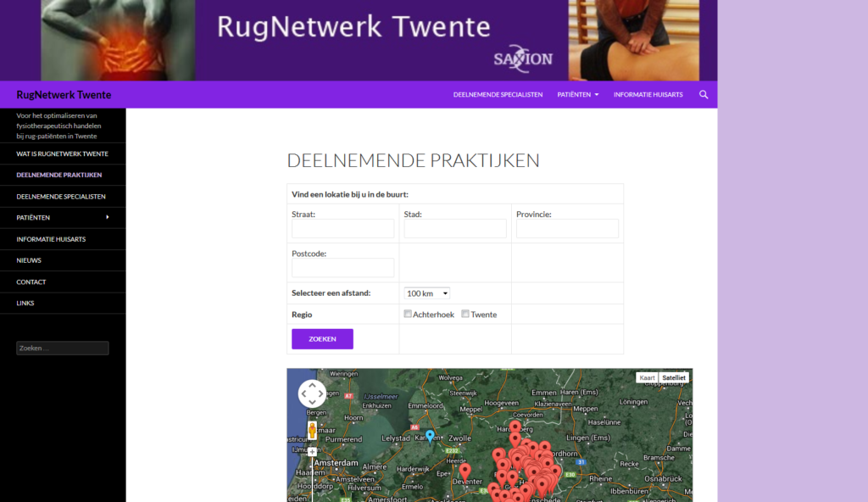Pan the map left with arrow control

(302, 394)
